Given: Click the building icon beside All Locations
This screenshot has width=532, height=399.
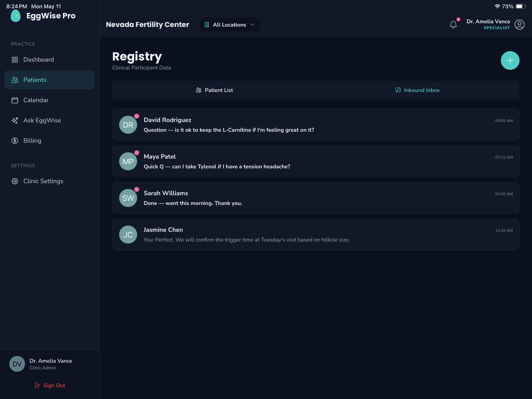Looking at the screenshot, I should (x=207, y=25).
